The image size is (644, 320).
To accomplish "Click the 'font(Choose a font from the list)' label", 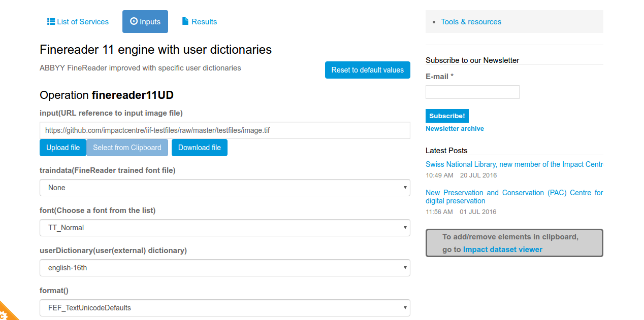I will tap(98, 210).
